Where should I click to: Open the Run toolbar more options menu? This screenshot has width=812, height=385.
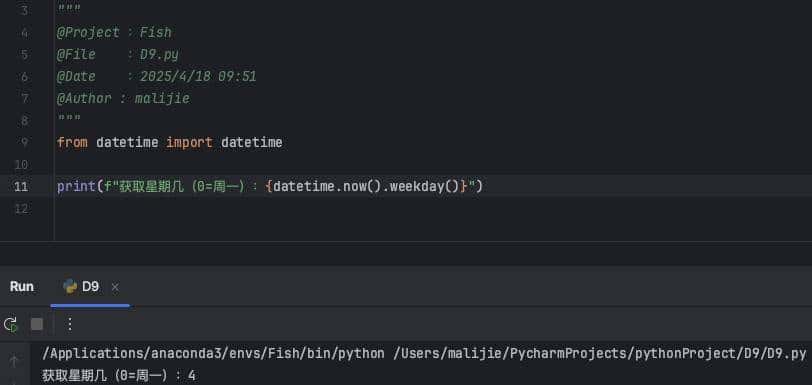(x=70, y=324)
